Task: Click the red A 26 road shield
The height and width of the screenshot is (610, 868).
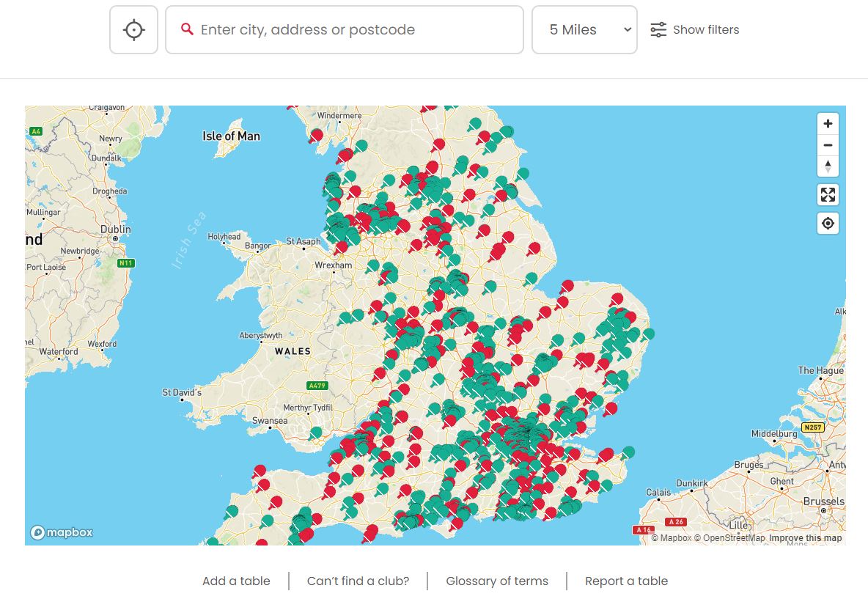Action: pyautogui.click(x=676, y=521)
